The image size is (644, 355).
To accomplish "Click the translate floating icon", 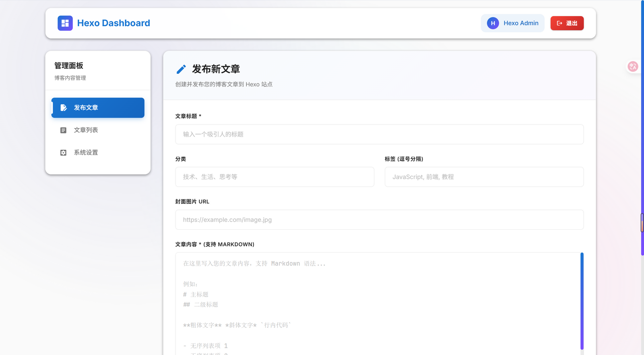I will pyautogui.click(x=633, y=66).
